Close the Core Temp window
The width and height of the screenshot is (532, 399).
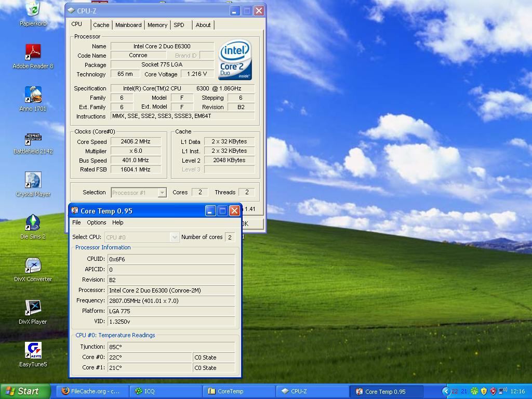pyautogui.click(x=234, y=211)
